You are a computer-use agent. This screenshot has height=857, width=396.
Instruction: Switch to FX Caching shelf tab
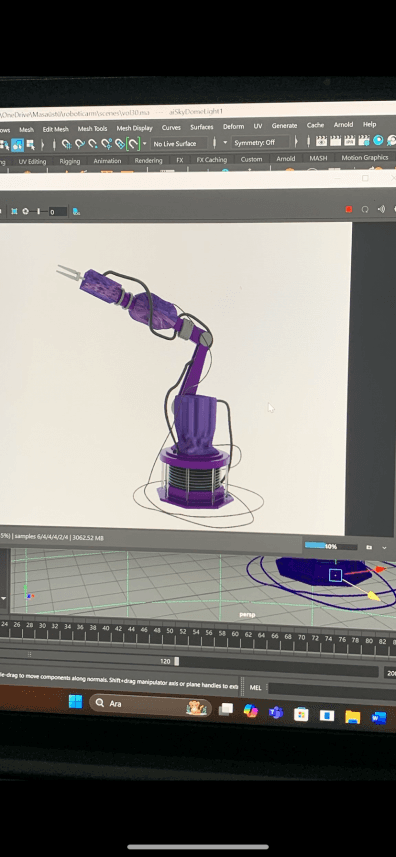point(212,160)
